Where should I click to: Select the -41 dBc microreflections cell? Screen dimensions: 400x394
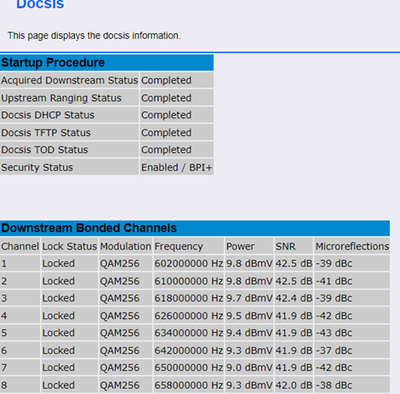[352, 281]
